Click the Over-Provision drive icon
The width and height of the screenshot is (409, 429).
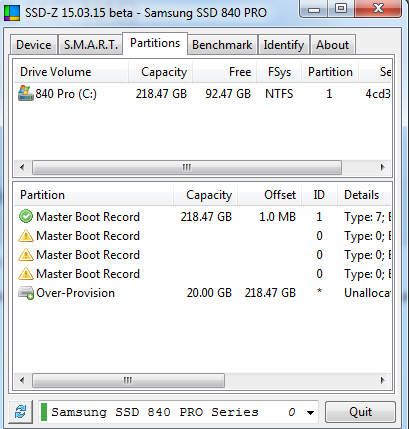point(26,293)
